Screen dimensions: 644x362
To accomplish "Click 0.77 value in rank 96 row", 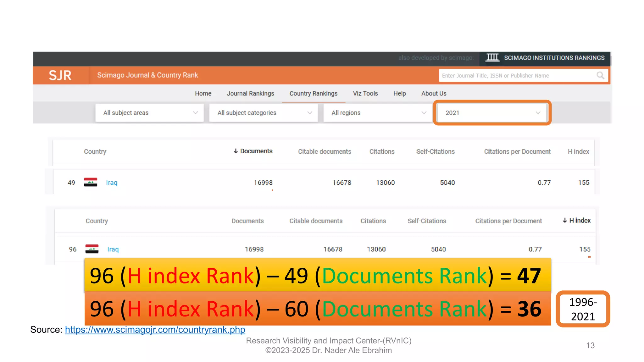I will click(535, 249).
